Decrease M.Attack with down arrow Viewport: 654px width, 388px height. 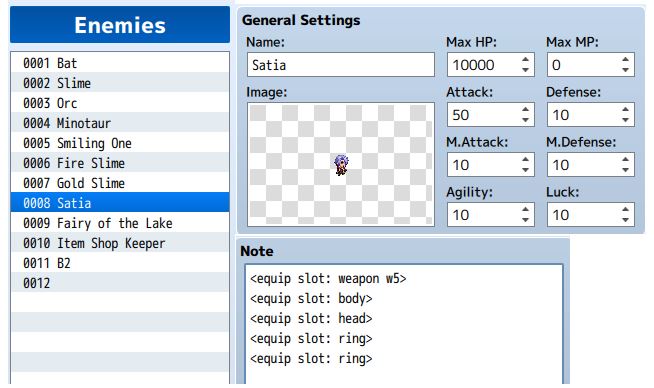(526, 170)
